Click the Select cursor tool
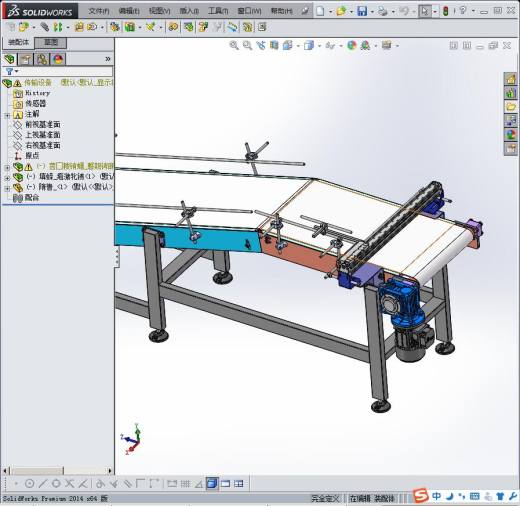520x506 pixels. click(x=425, y=11)
